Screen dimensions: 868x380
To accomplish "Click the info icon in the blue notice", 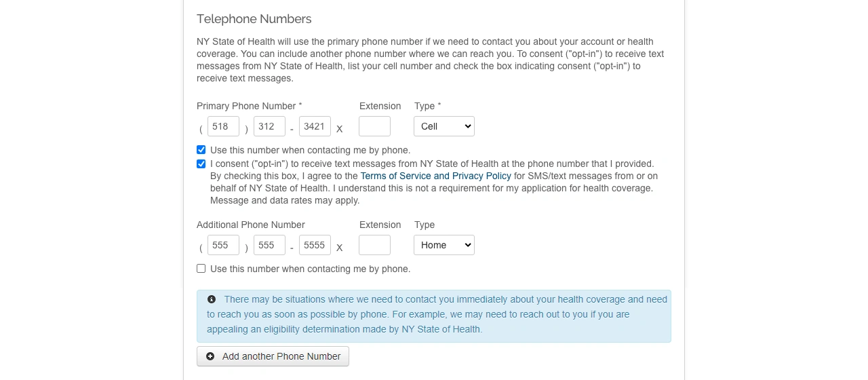I will click(212, 299).
